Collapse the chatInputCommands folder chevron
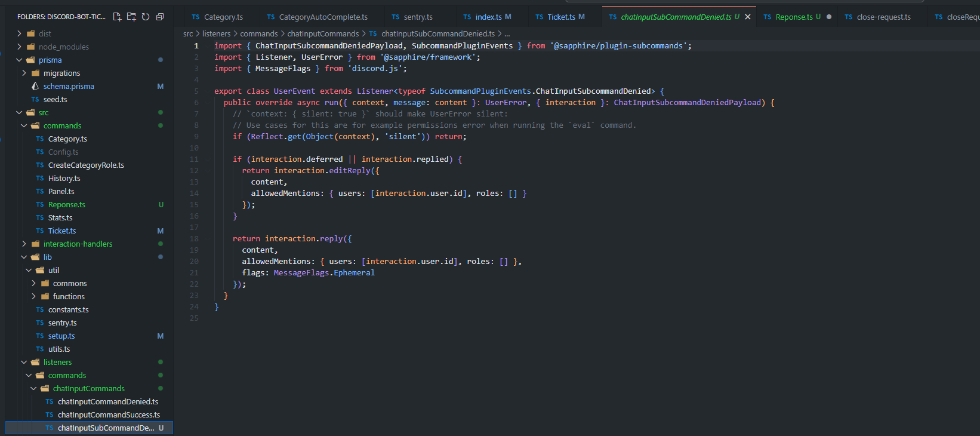The width and height of the screenshot is (980, 436). (33, 388)
